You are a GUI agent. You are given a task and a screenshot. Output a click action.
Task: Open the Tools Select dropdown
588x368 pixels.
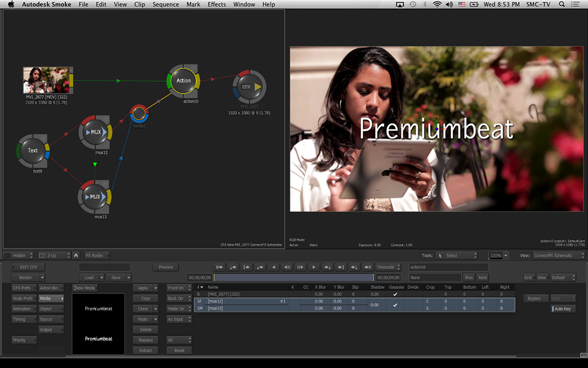457,256
